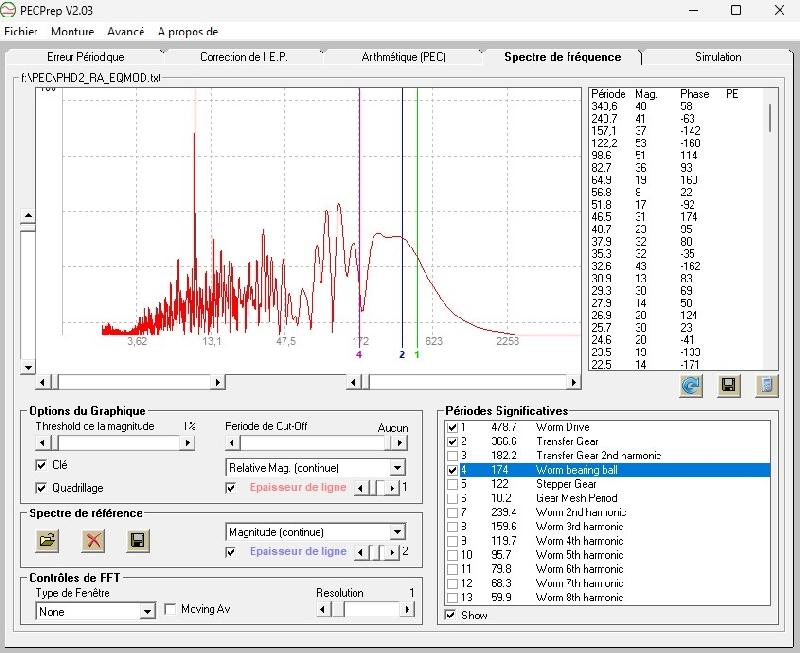This screenshot has height=653, width=800.
Task: Click the refresh spectrum icon button
Action: (690, 385)
